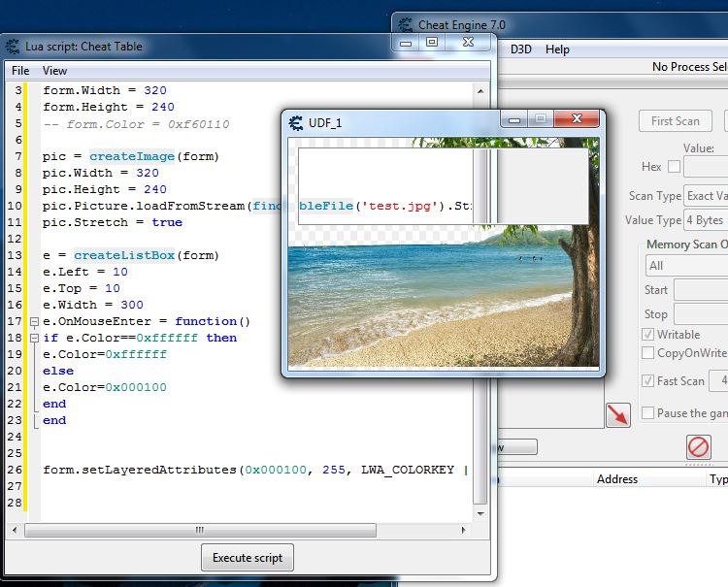Click the First Scan button
This screenshot has height=587, width=728.
(675, 121)
